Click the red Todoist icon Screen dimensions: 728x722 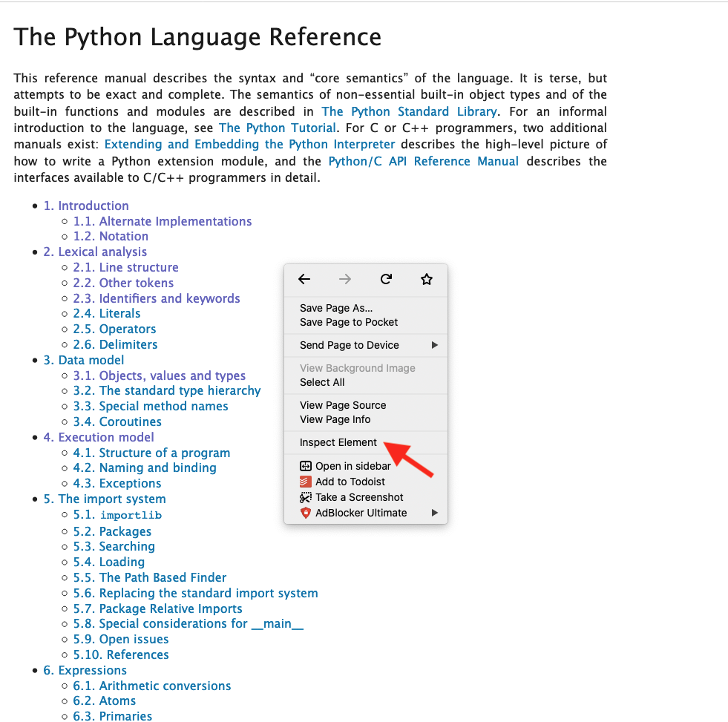coord(306,482)
